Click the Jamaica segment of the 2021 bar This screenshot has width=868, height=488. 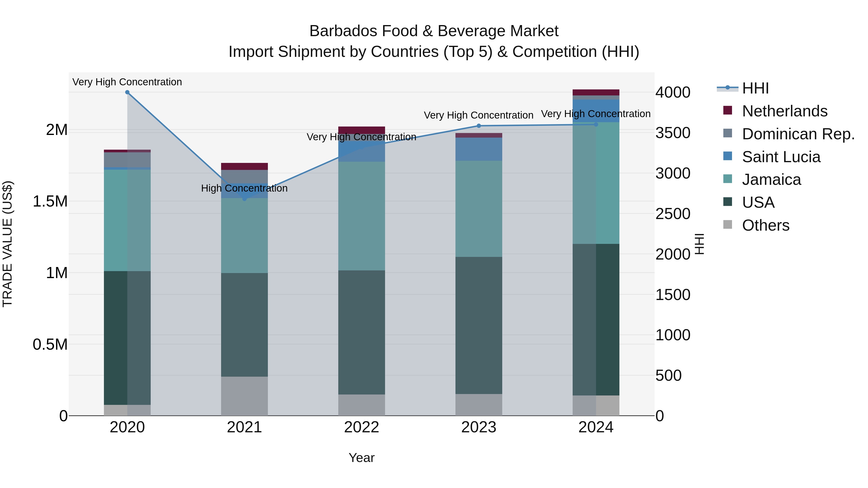[x=245, y=236]
